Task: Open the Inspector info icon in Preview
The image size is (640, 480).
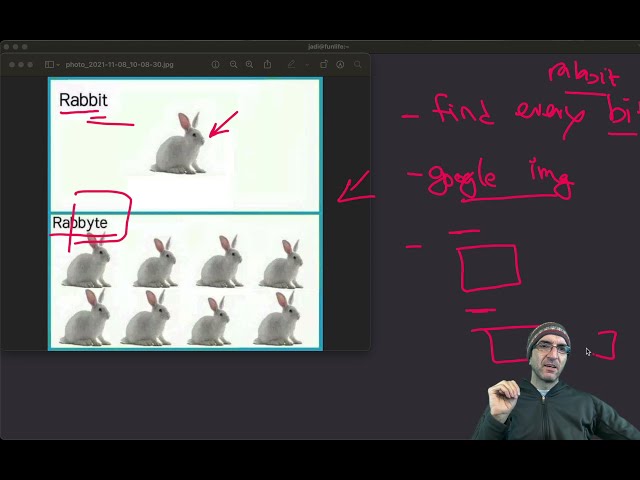Action: coord(216,64)
